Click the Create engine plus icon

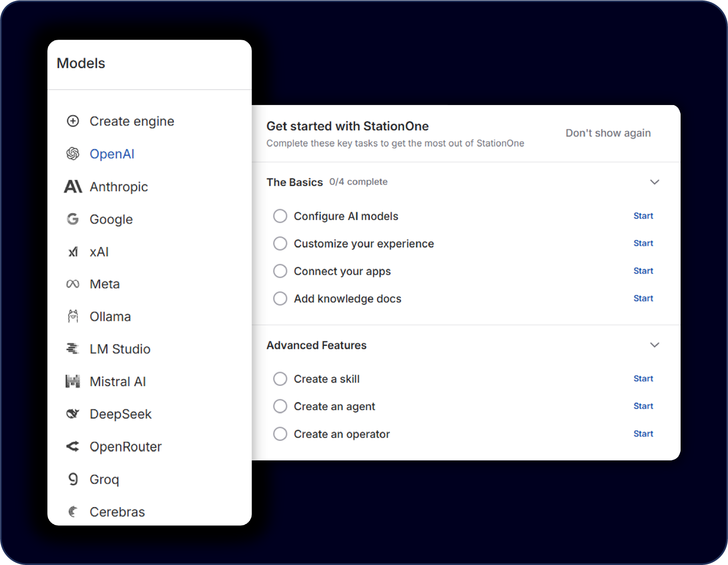click(x=73, y=121)
